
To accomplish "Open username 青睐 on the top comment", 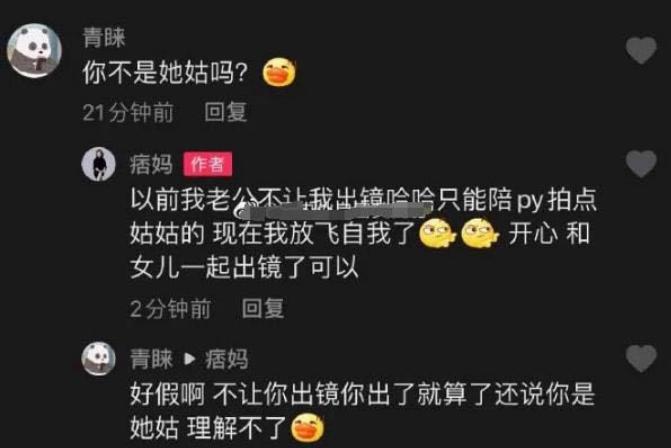I will (104, 38).
